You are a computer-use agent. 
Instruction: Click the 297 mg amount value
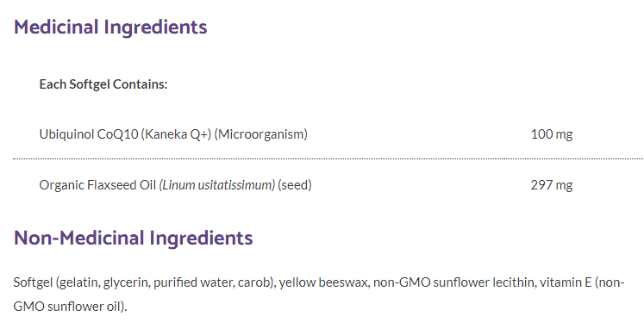click(552, 185)
